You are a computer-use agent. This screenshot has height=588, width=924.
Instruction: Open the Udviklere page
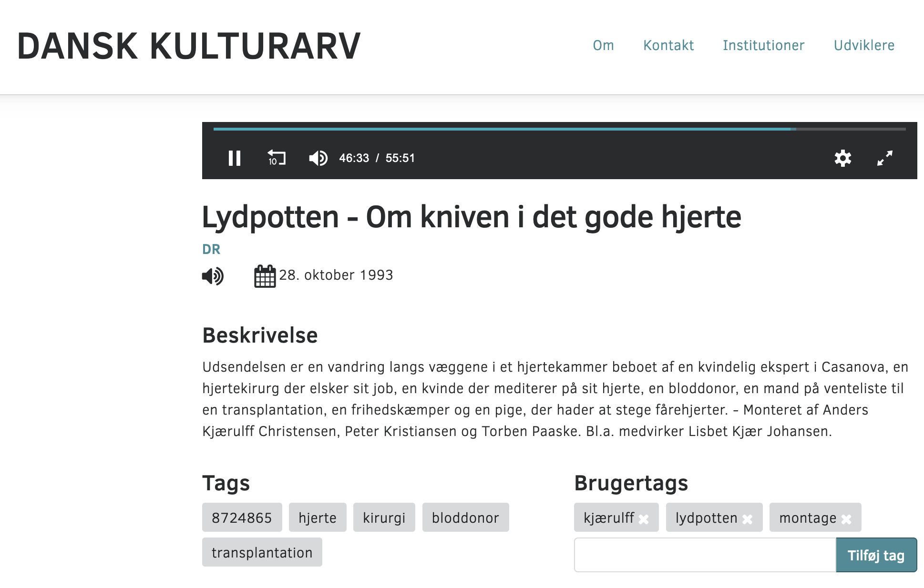coord(864,45)
